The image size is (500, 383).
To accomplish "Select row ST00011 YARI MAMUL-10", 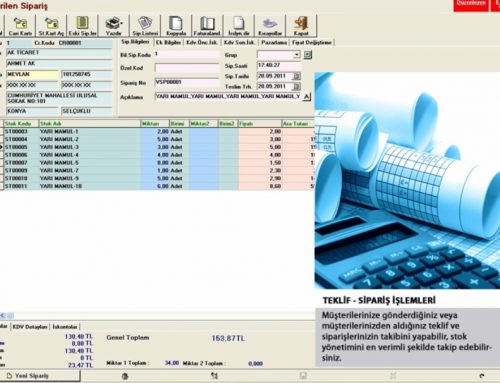I will (x=158, y=186).
